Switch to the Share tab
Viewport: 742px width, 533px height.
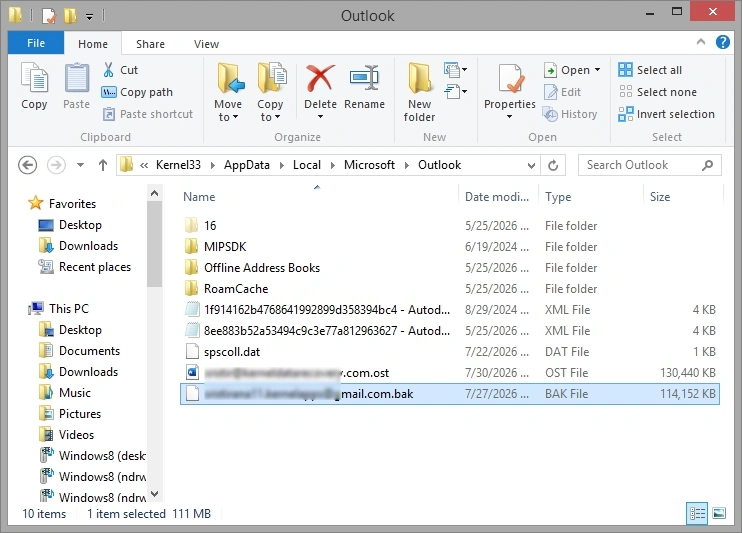click(150, 44)
